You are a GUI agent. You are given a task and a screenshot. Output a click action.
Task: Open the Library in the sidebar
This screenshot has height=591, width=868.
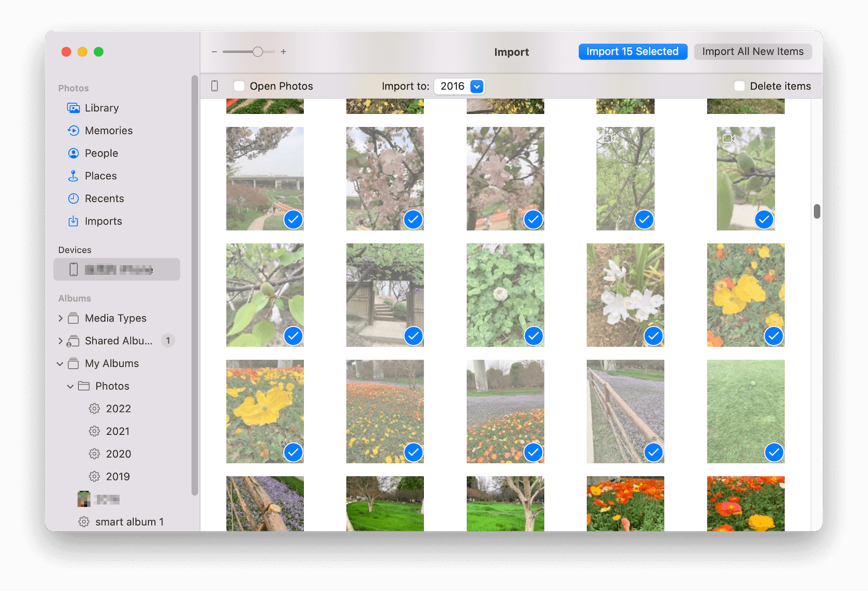point(101,107)
